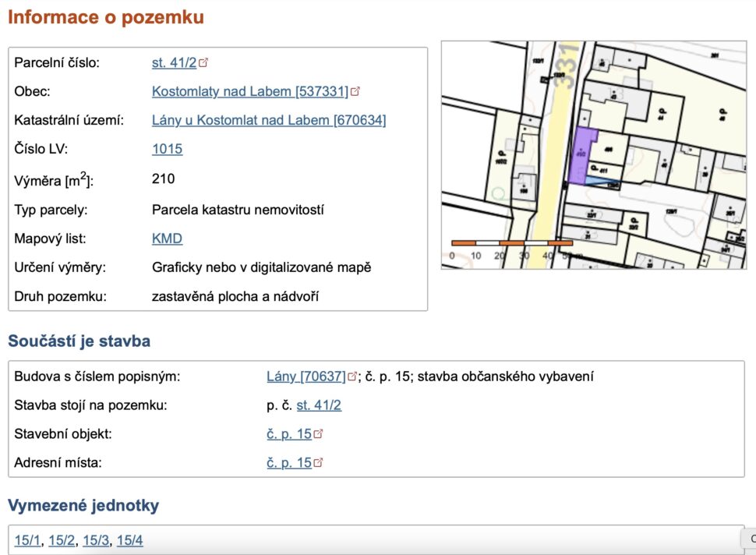Open unit 15/4 link
This screenshot has height=555, width=756.
click(130, 540)
